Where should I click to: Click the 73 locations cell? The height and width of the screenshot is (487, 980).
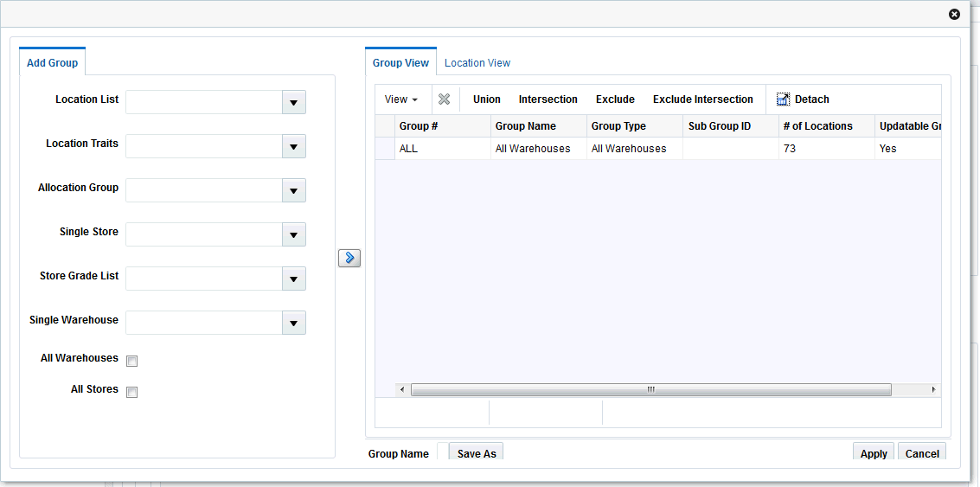[x=827, y=149]
